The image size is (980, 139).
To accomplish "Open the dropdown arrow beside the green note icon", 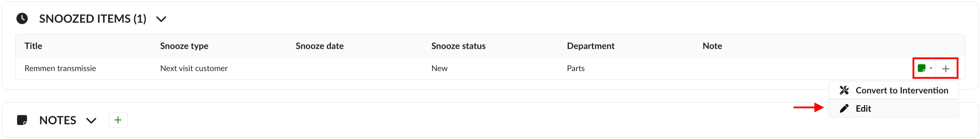I will pyautogui.click(x=931, y=68).
